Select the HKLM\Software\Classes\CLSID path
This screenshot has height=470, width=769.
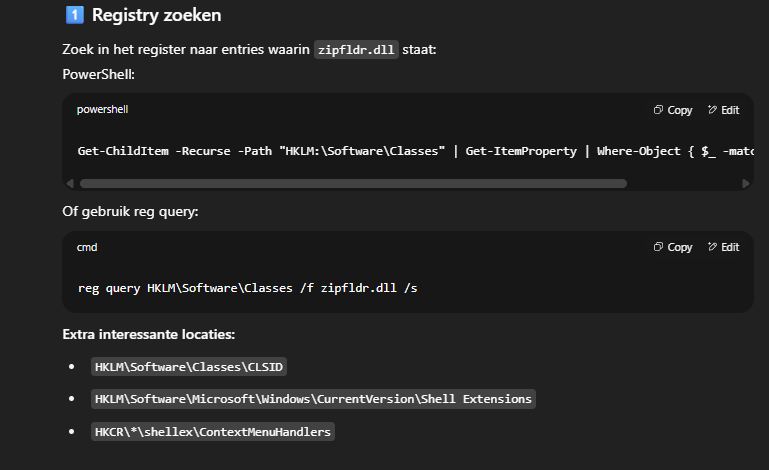[x=189, y=367]
